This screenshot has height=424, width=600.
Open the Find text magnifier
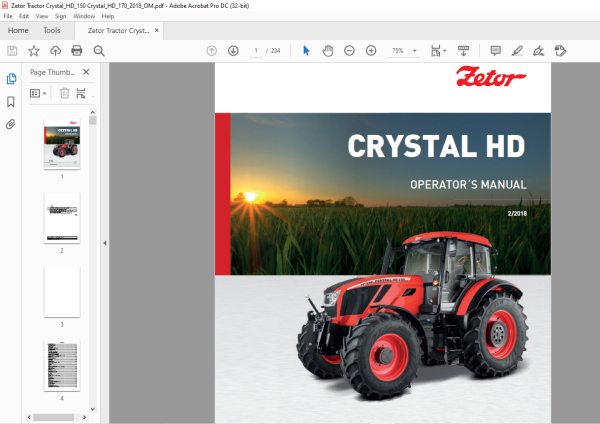[99, 51]
